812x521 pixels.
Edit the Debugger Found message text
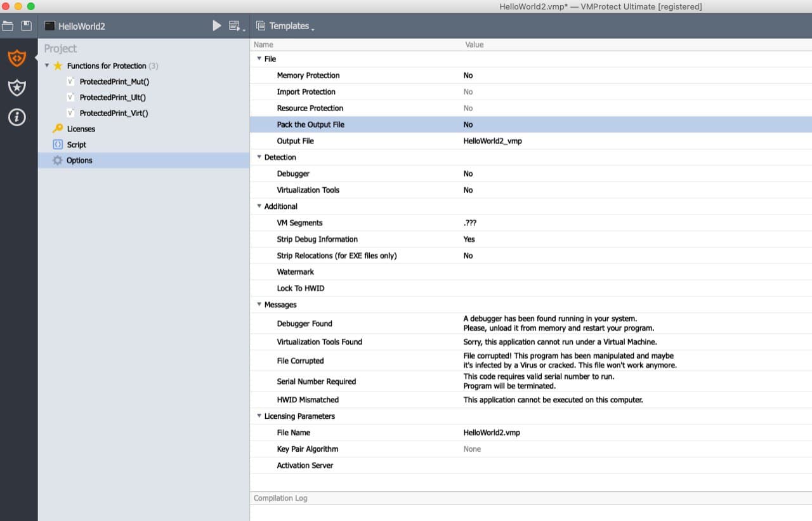(x=558, y=324)
